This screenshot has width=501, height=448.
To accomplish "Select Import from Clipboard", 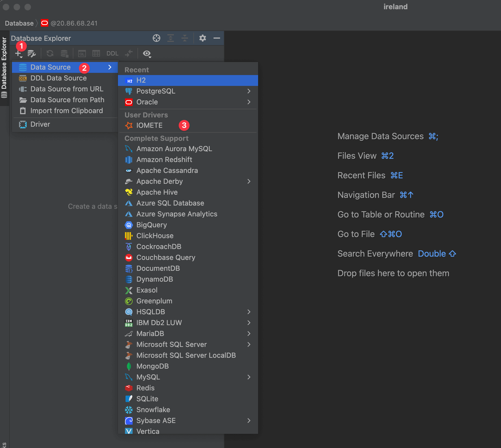I will tap(65, 111).
